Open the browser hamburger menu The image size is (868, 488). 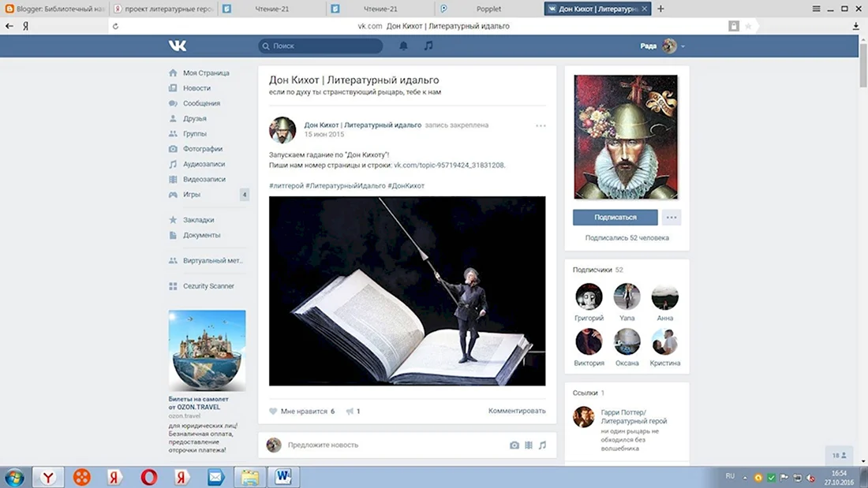pos(816,9)
